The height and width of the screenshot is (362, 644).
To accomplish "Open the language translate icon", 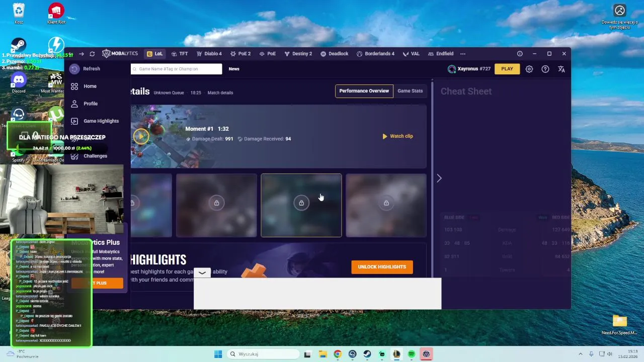I will (561, 69).
